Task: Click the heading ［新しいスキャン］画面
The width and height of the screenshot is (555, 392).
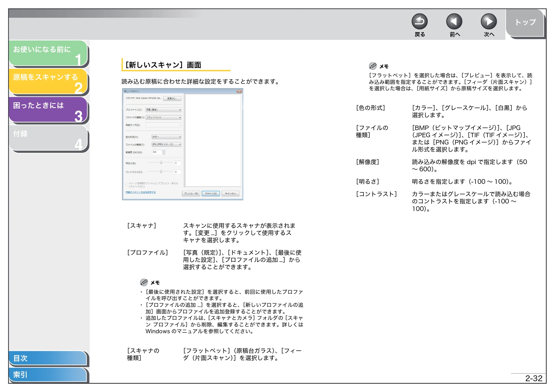Action: click(x=163, y=65)
